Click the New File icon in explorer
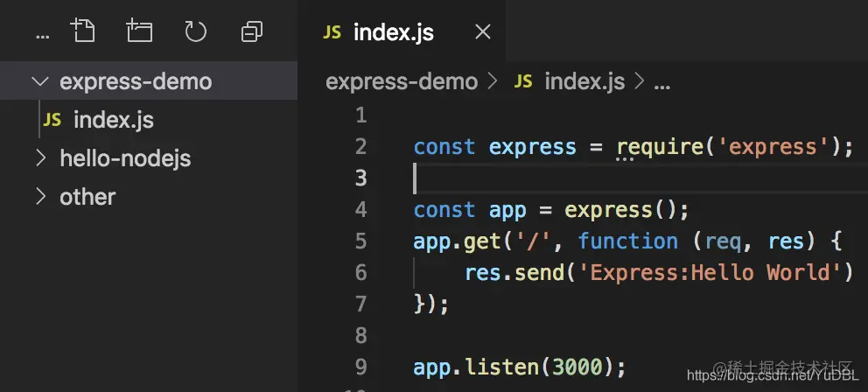Viewport: 868px width, 392px height. tap(83, 31)
